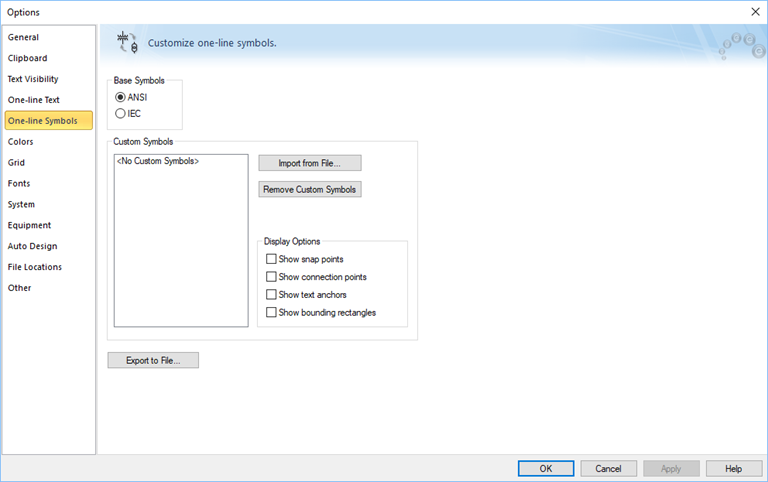Confirm the dialog with OK
This screenshot has height=482, width=768.
[545, 468]
